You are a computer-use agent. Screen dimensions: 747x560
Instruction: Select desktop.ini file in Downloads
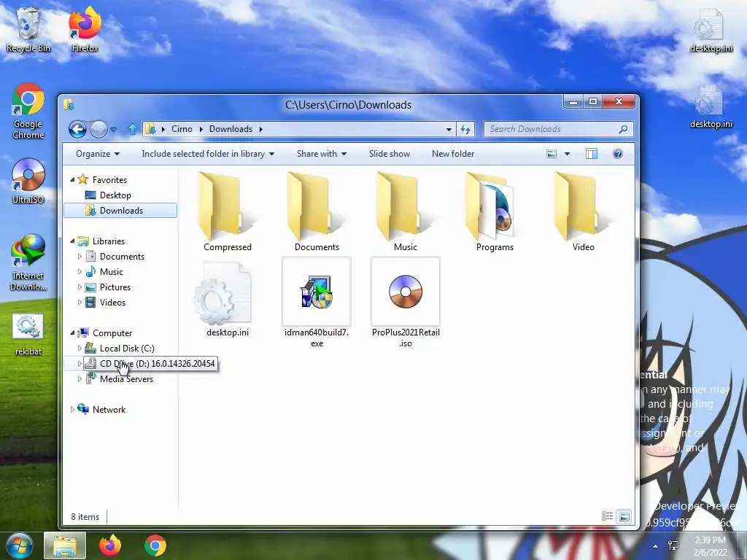coord(228,299)
